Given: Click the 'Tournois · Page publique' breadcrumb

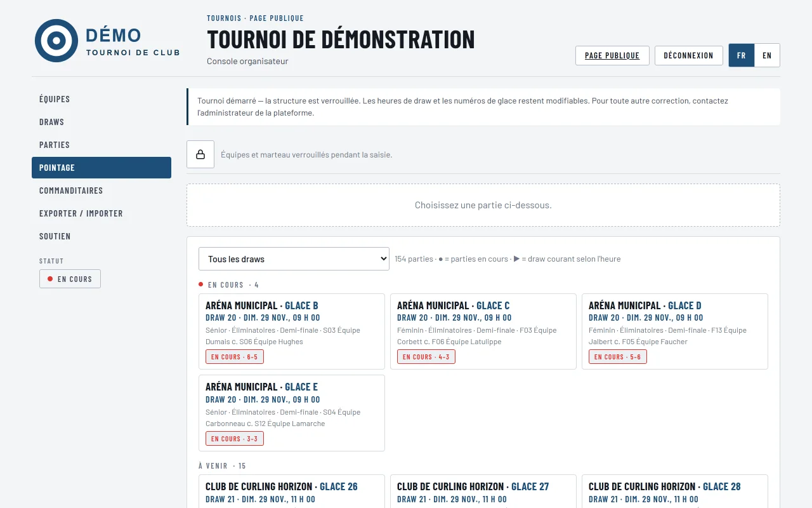Looking at the screenshot, I should point(255,18).
